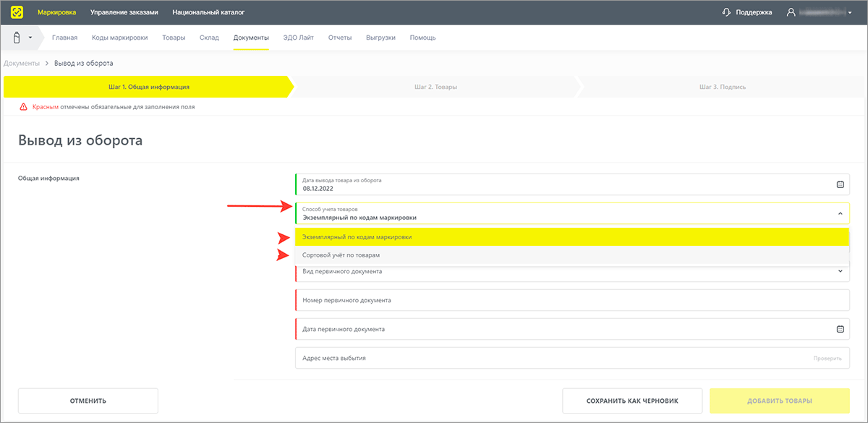This screenshot has height=423, width=868.
Task: Open the Документы tab
Action: [251, 38]
